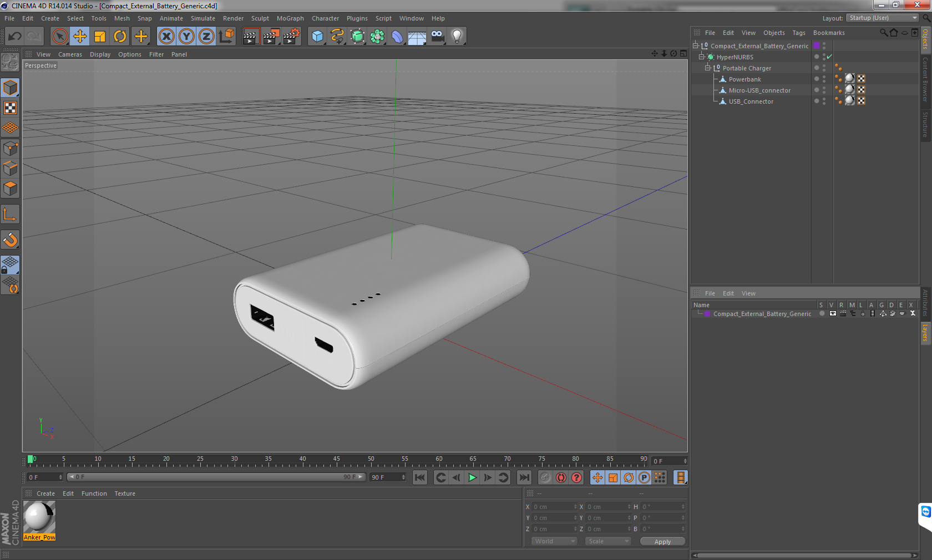Click the Undo arrow icon
The height and width of the screenshot is (560, 932).
click(x=15, y=37)
